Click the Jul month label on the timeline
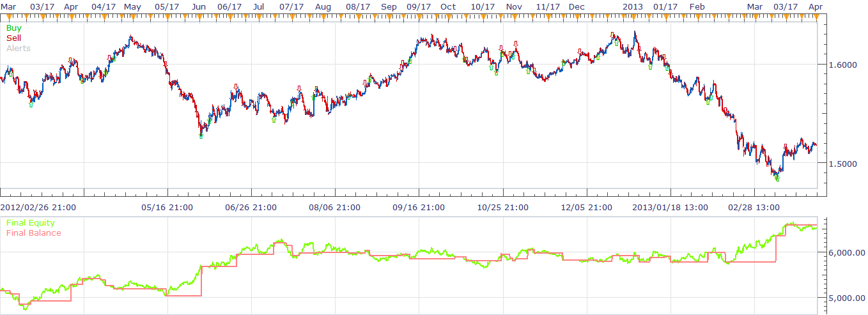Viewport: 868px width, 315px height. [259, 6]
